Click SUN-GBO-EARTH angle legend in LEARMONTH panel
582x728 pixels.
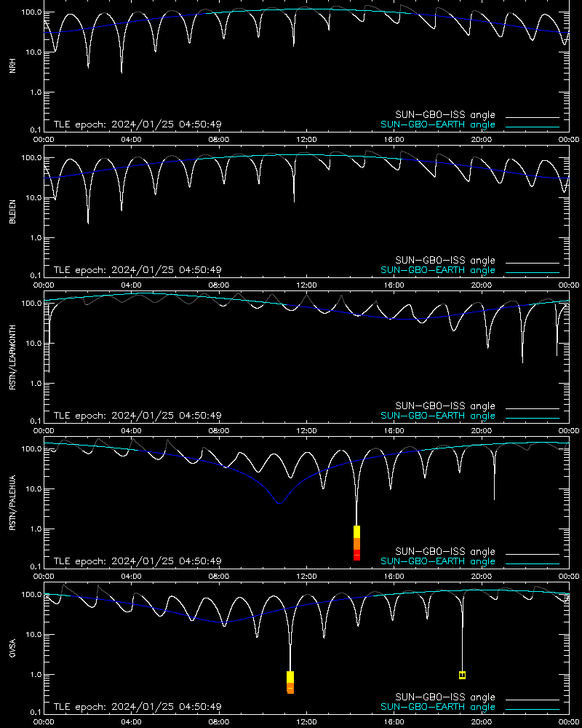(x=438, y=416)
